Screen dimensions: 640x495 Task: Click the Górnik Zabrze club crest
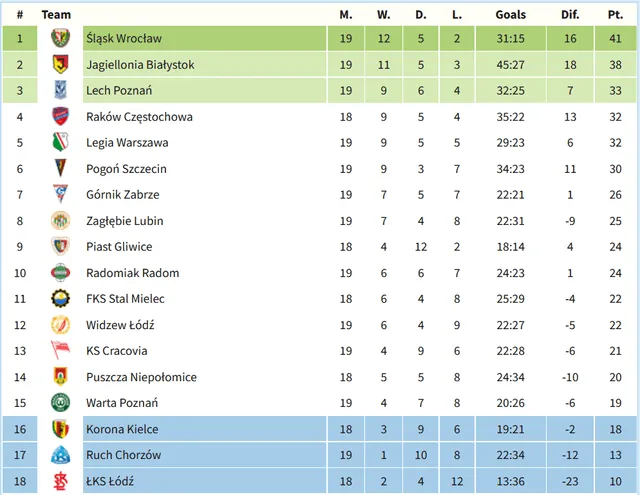click(60, 195)
